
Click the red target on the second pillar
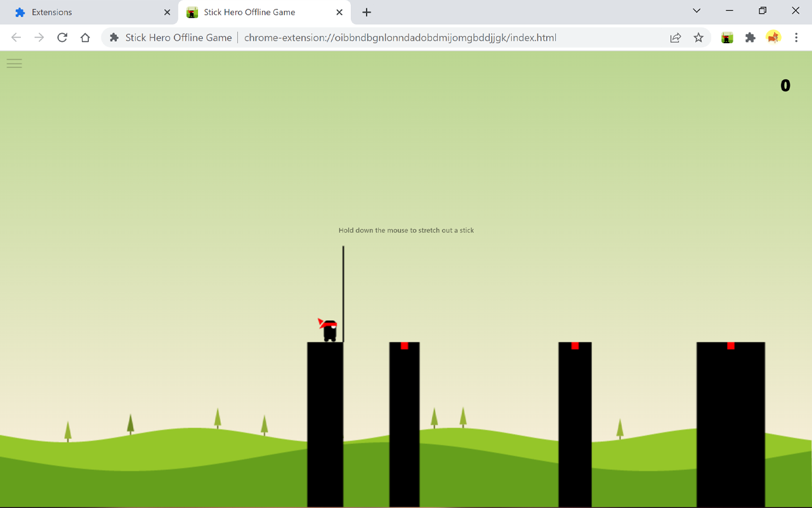404,346
